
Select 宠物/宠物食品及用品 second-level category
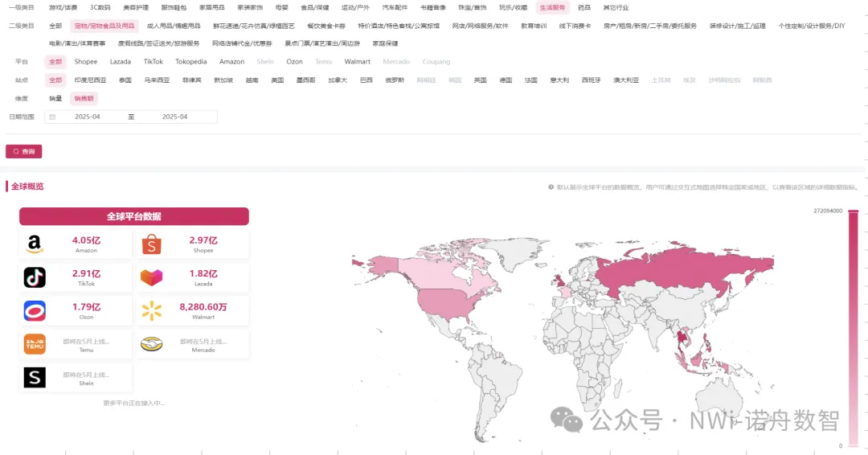[104, 26]
